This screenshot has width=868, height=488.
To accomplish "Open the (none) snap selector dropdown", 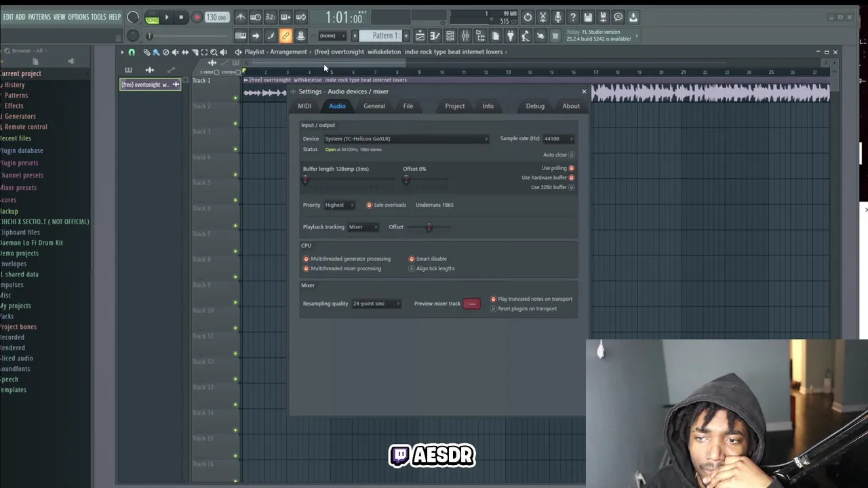I will click(332, 35).
